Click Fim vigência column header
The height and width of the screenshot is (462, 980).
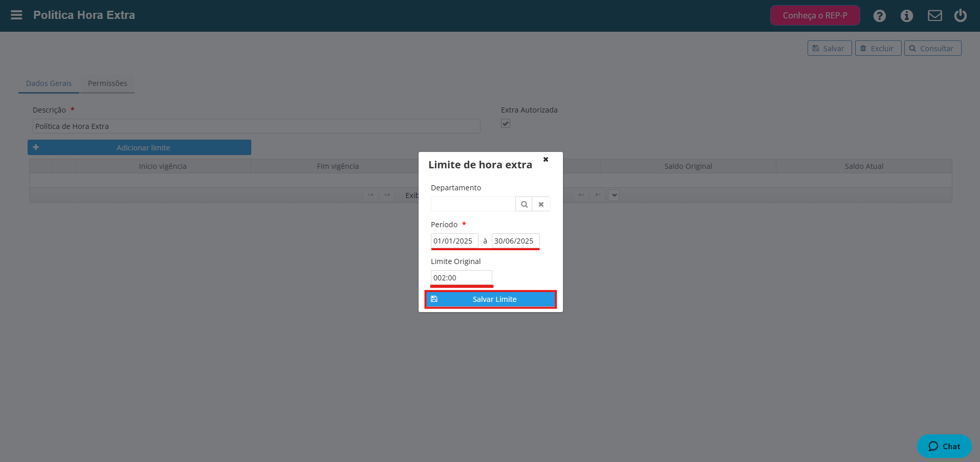(338, 166)
